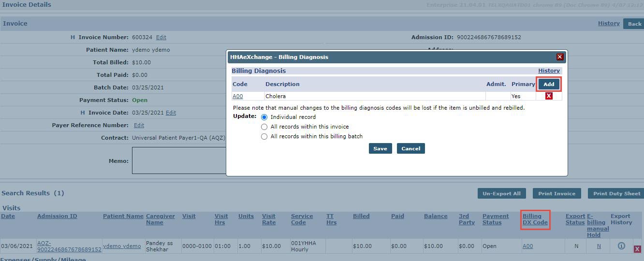Image resolution: width=644 pixels, height=261 pixels.
Task: Click Back button on the Invoice header
Action: [634, 24]
